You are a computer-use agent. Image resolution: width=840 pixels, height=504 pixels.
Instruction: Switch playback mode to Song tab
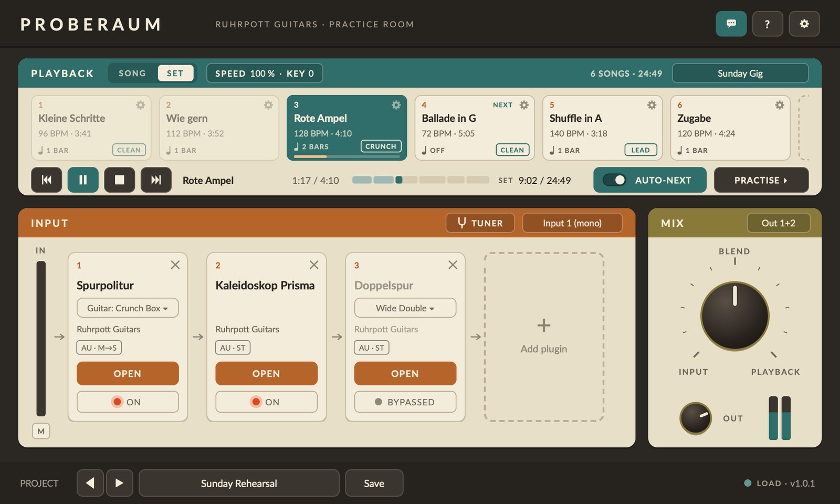point(132,73)
